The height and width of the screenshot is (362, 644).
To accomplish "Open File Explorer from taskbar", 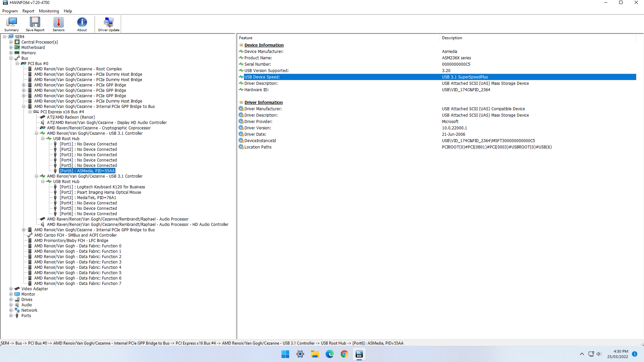I will (x=315, y=354).
